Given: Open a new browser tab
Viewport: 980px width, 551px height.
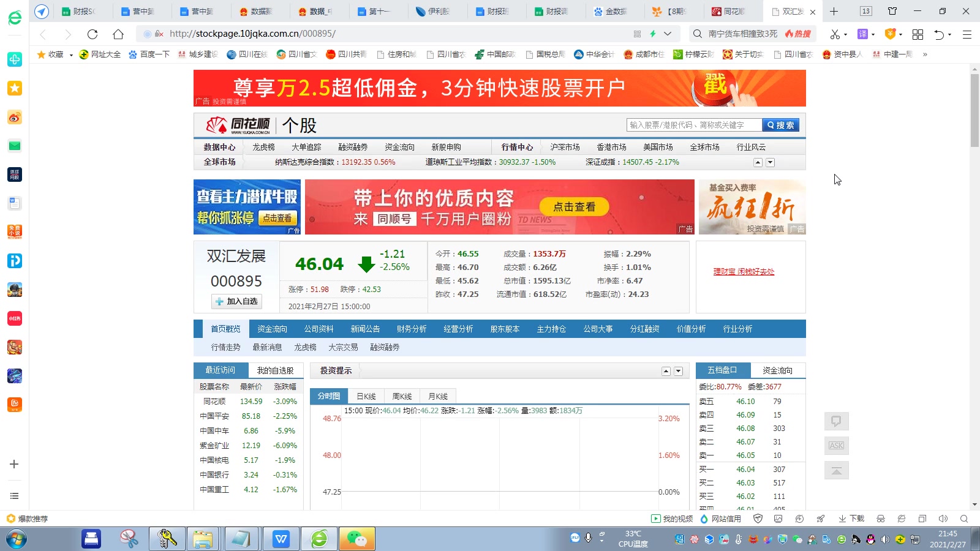Looking at the screenshot, I should tap(834, 11).
